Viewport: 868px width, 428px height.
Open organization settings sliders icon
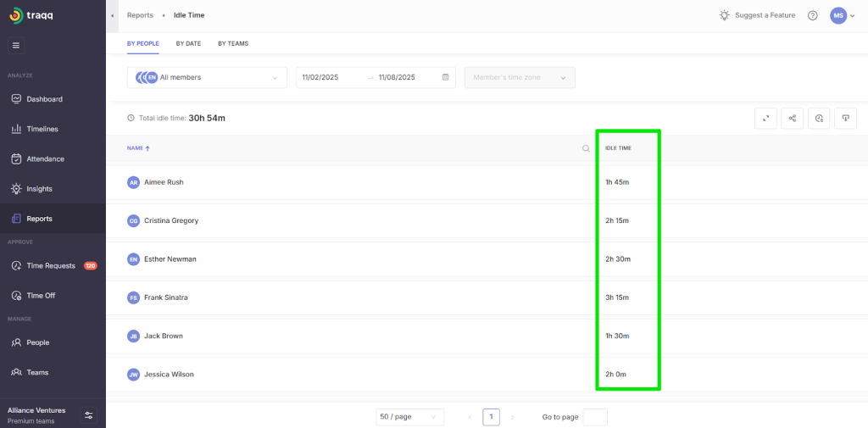pyautogui.click(x=89, y=414)
